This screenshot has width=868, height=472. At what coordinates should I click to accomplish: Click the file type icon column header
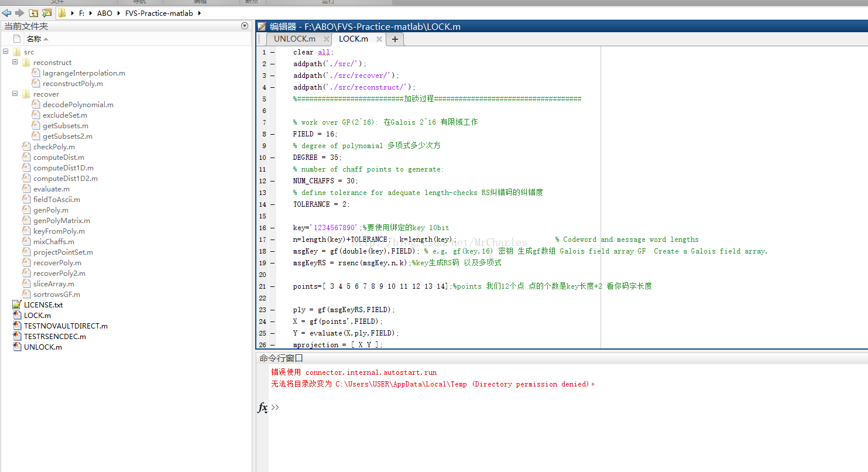pos(17,39)
